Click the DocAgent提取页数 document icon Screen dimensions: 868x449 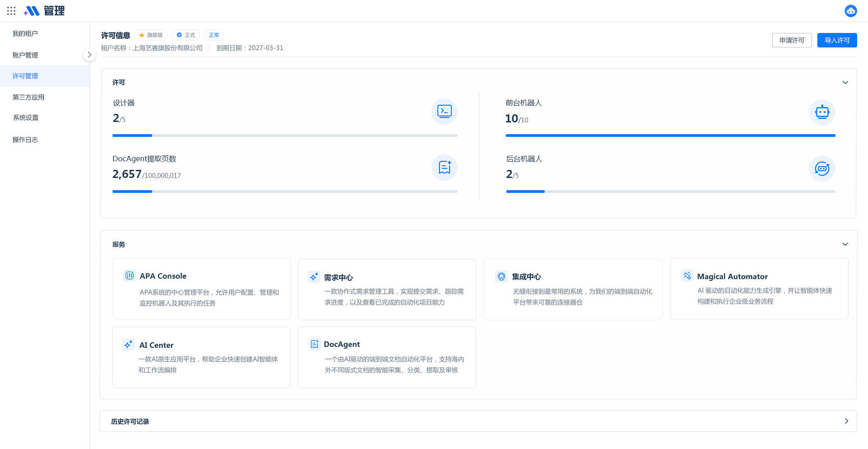click(444, 168)
